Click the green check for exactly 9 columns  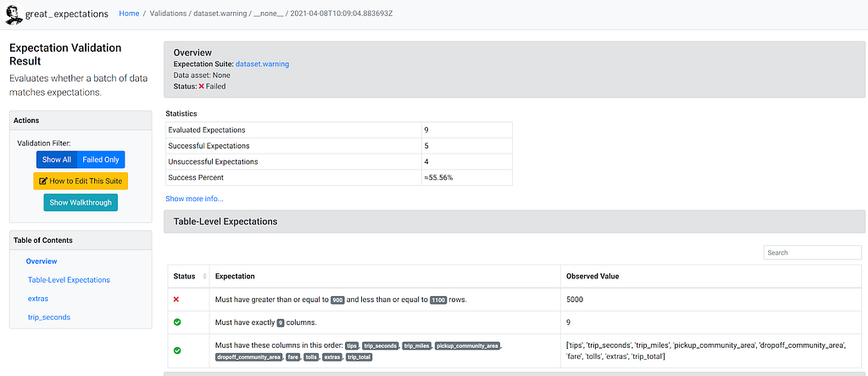coord(177,322)
